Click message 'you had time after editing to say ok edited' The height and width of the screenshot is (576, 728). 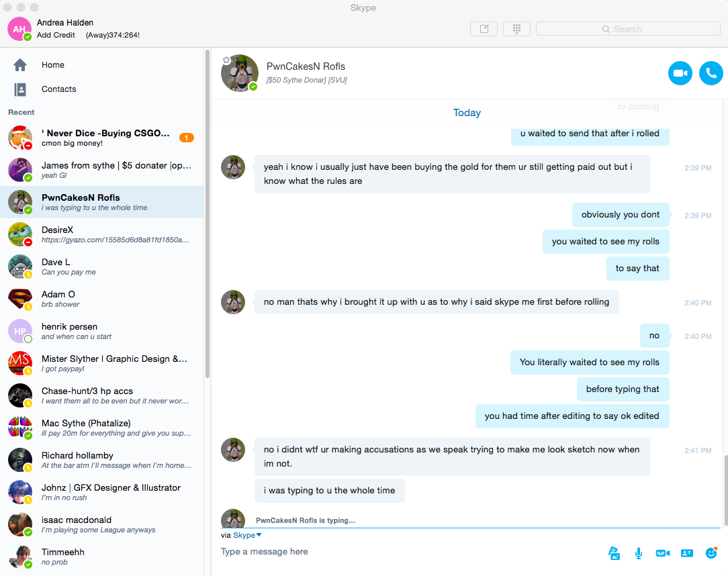(572, 416)
